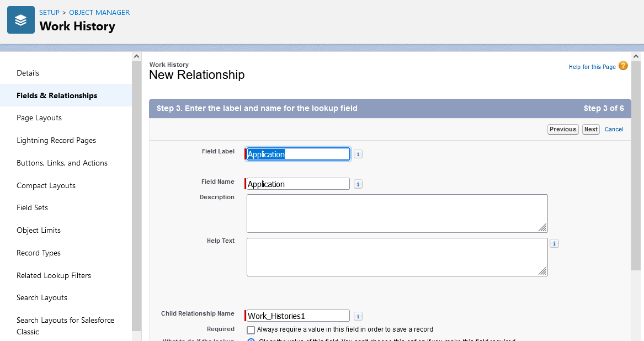Focus the Child Relationship Name field
This screenshot has width=644, height=341.
point(298,316)
